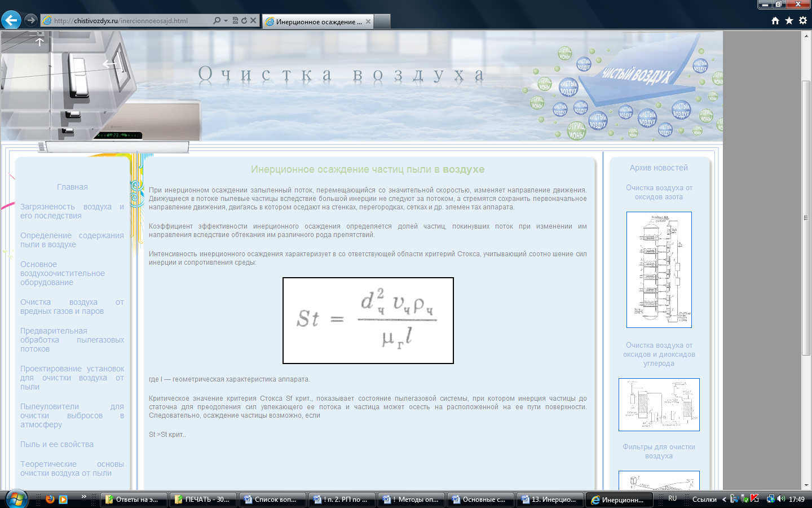The width and height of the screenshot is (812, 508).
Task: Open 'Пылеуловители для очистки выбросов' link
Action: (x=72, y=415)
